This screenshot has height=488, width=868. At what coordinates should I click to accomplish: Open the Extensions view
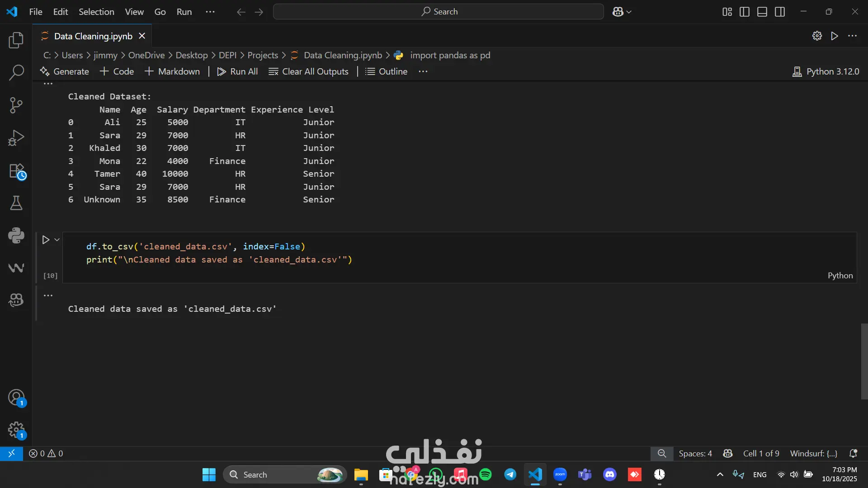tap(17, 172)
